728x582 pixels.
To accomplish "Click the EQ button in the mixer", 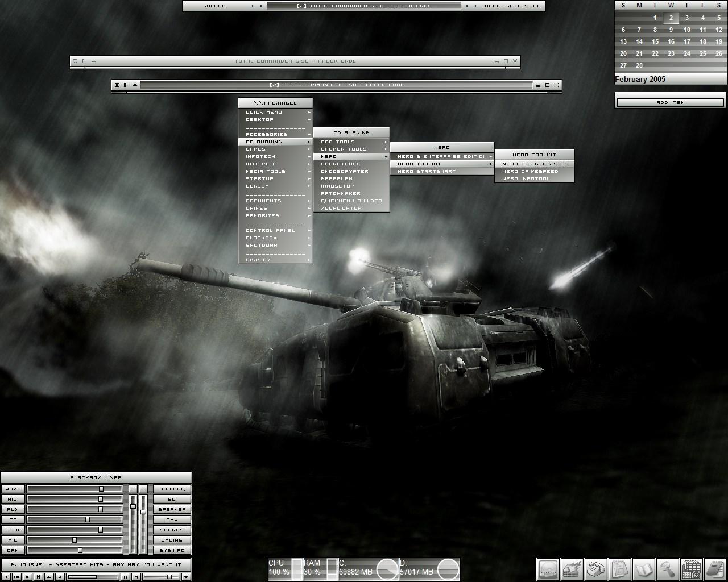I will coord(172,499).
